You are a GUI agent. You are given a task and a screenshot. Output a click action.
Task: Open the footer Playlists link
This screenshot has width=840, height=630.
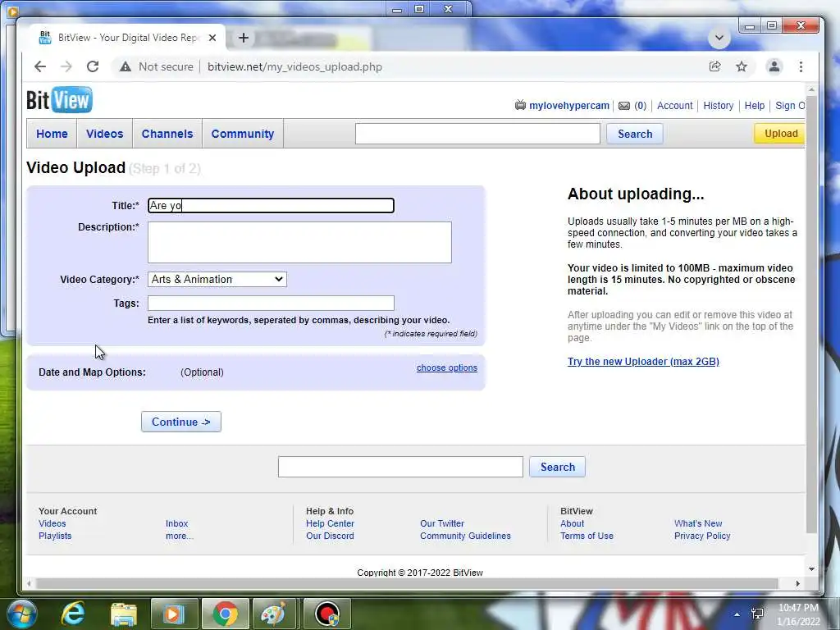tap(55, 536)
